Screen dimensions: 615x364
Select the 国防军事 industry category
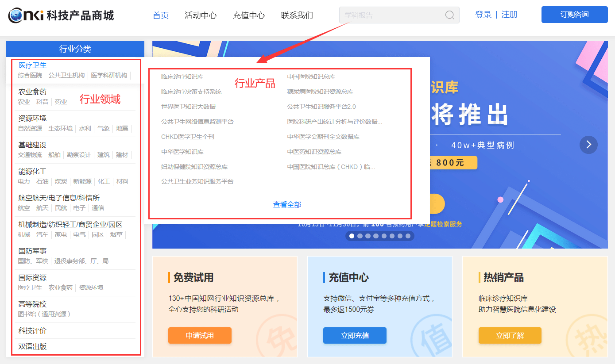pyautogui.click(x=32, y=251)
